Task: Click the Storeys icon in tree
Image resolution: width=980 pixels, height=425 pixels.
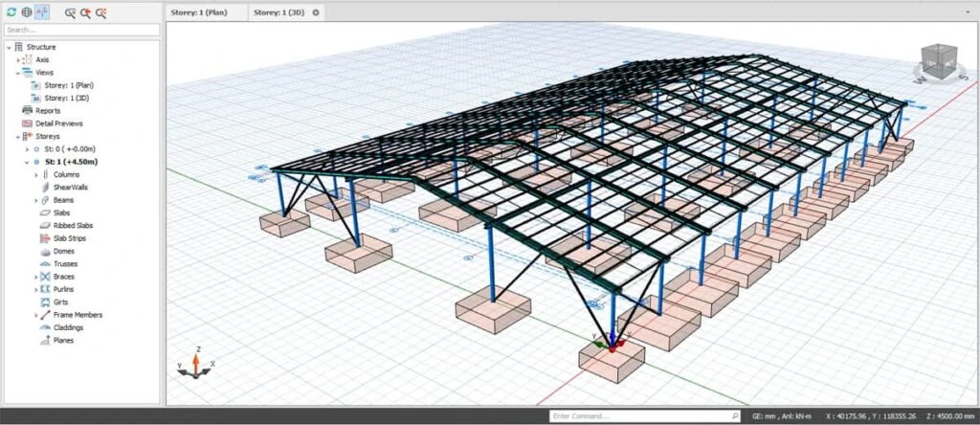Action: [27, 136]
